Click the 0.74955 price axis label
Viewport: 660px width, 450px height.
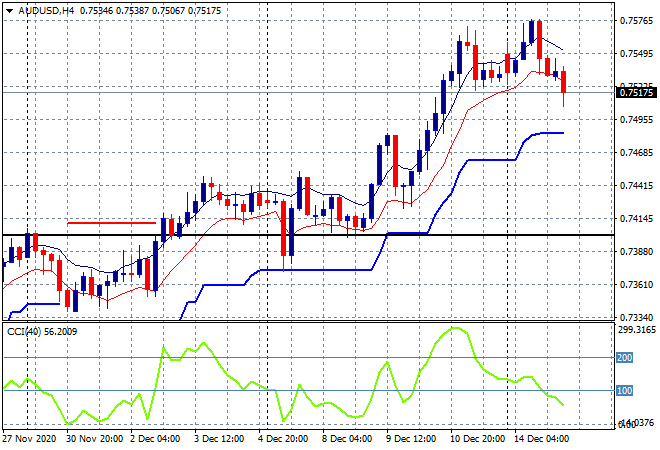pyautogui.click(x=636, y=120)
